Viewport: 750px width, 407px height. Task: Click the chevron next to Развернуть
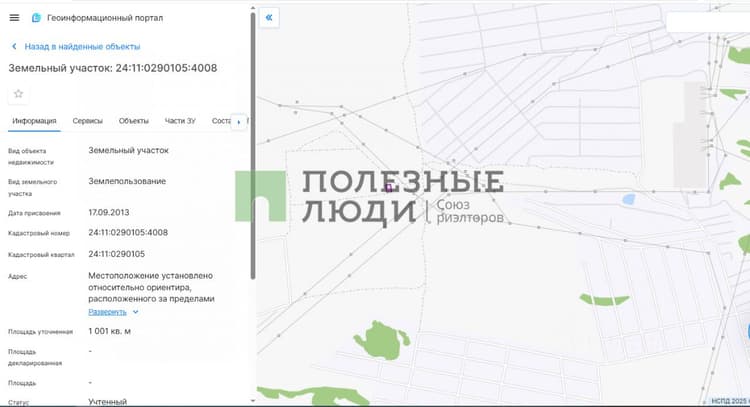point(135,312)
